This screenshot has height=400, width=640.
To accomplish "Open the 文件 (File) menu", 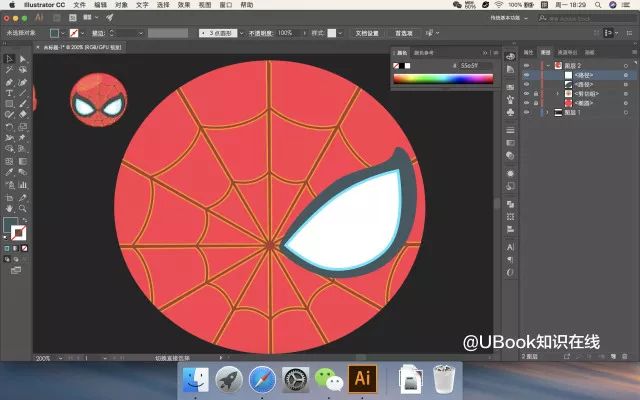I will 80,5.
